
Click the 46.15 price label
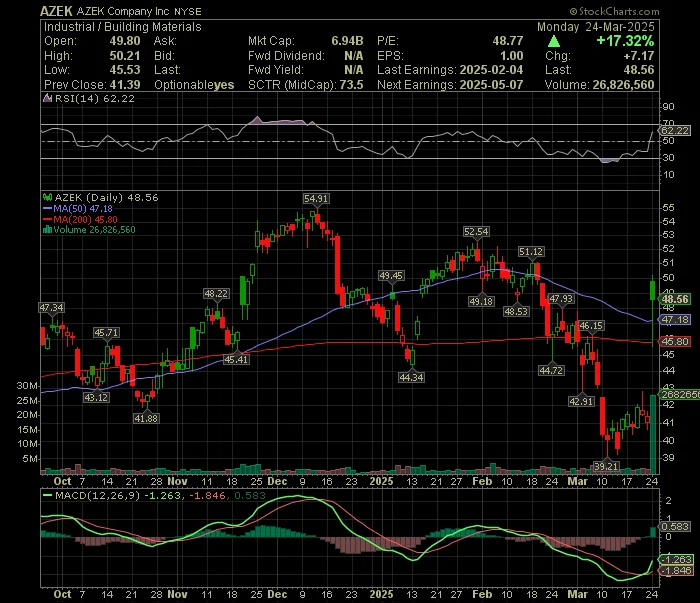[x=591, y=326]
